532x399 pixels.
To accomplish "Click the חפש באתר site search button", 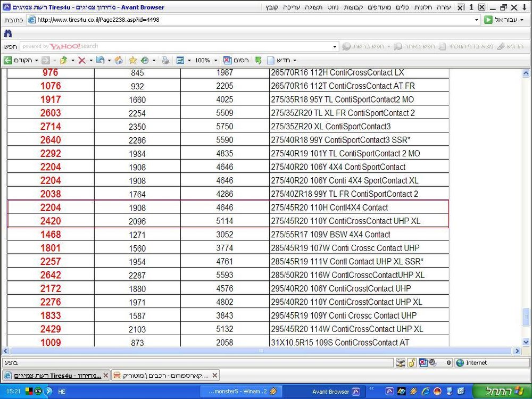I will 414,46.
